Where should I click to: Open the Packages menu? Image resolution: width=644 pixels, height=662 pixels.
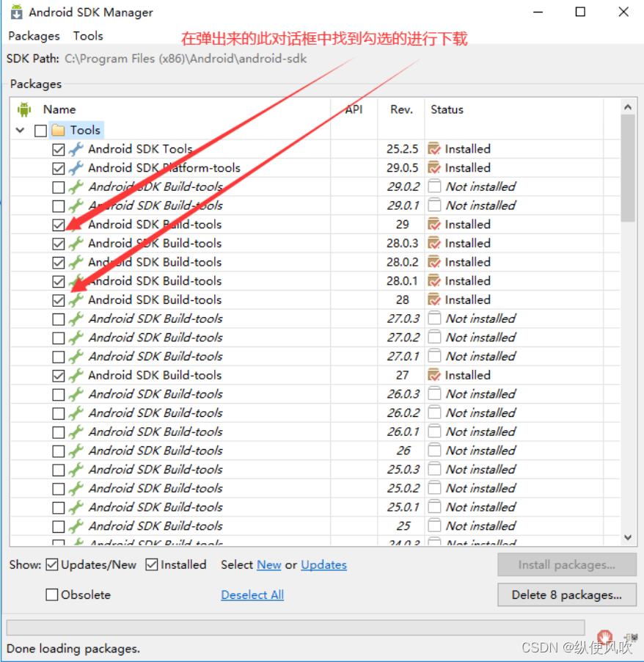[34, 36]
